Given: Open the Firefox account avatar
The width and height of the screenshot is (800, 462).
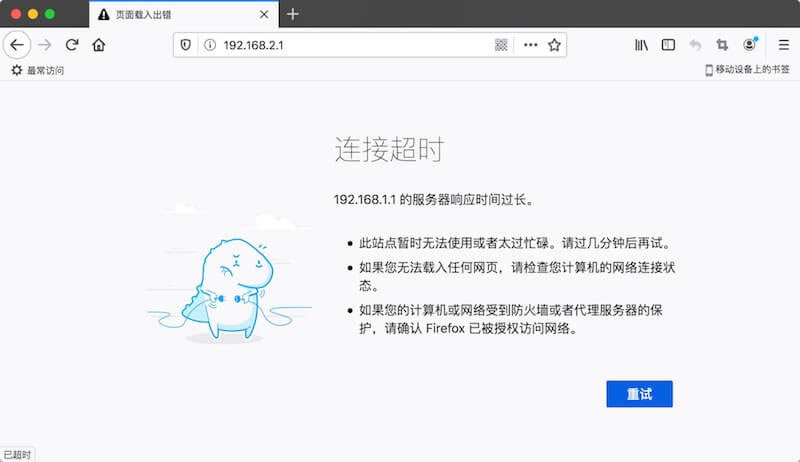Looking at the screenshot, I should [749, 45].
